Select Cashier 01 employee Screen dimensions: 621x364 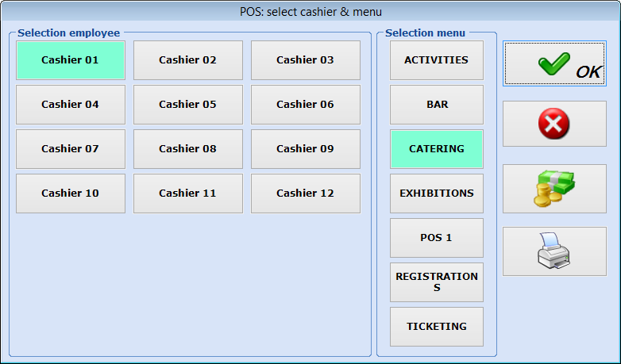click(71, 60)
